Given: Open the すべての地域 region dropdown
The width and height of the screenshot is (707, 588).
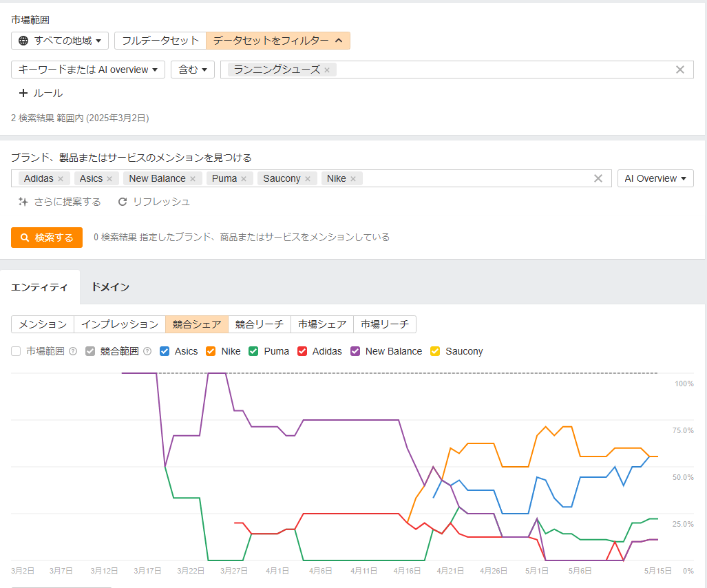Looking at the screenshot, I should click(60, 41).
